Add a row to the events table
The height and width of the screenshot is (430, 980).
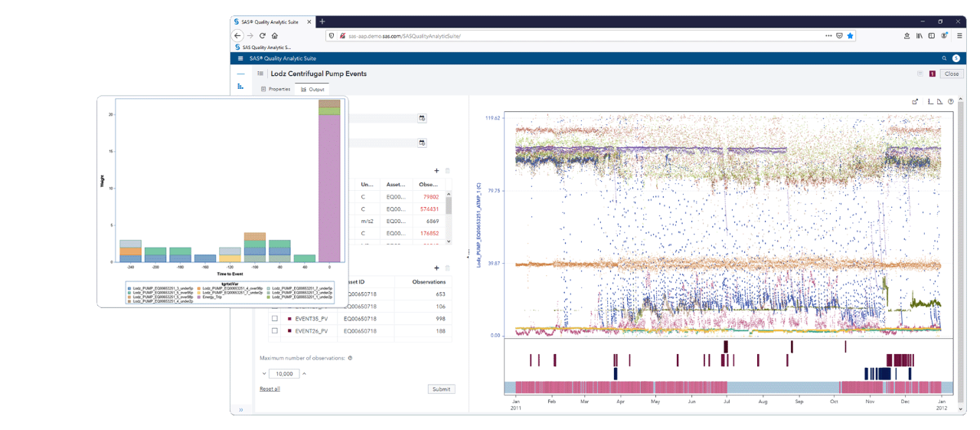click(x=436, y=268)
